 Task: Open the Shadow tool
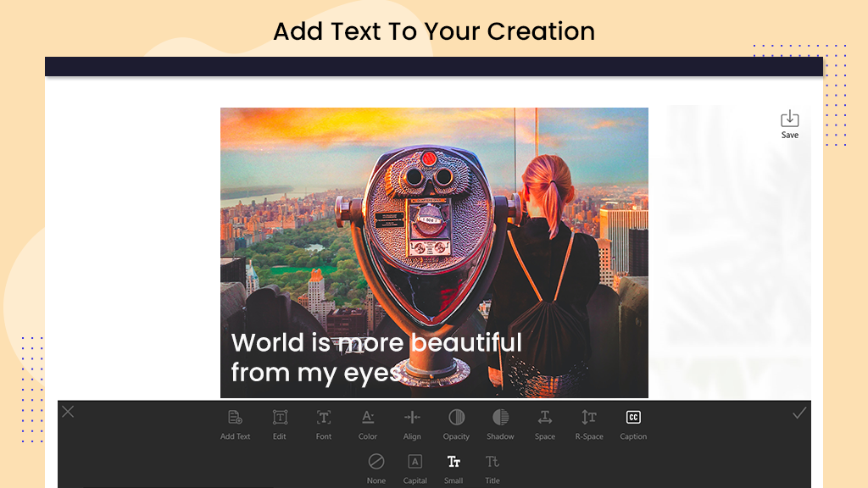[x=500, y=425]
